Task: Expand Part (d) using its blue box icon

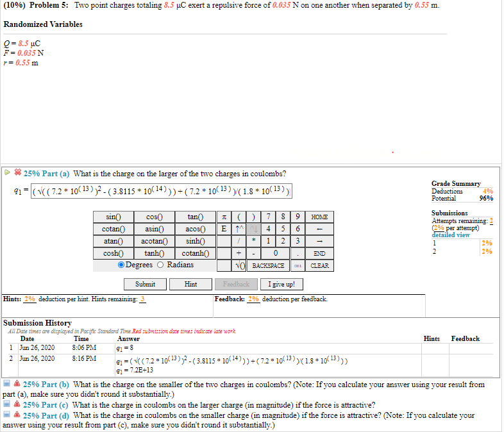Action: (x=6, y=414)
